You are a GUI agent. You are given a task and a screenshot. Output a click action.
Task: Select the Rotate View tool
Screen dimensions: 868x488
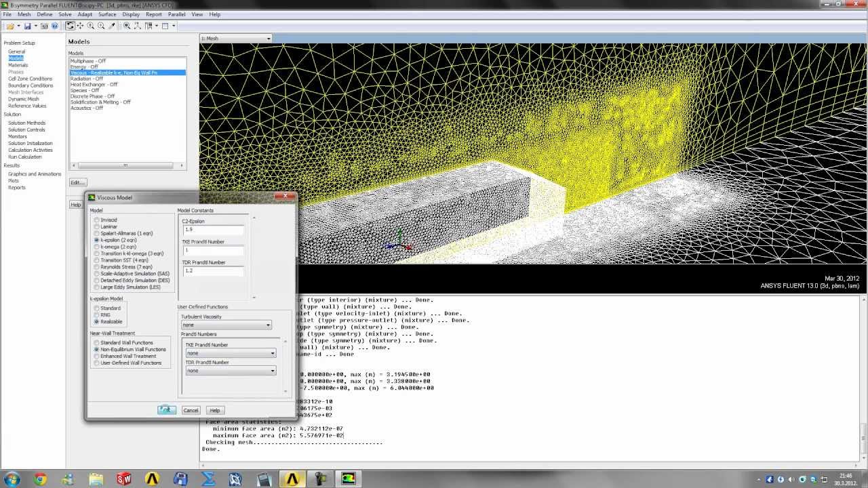point(71,26)
